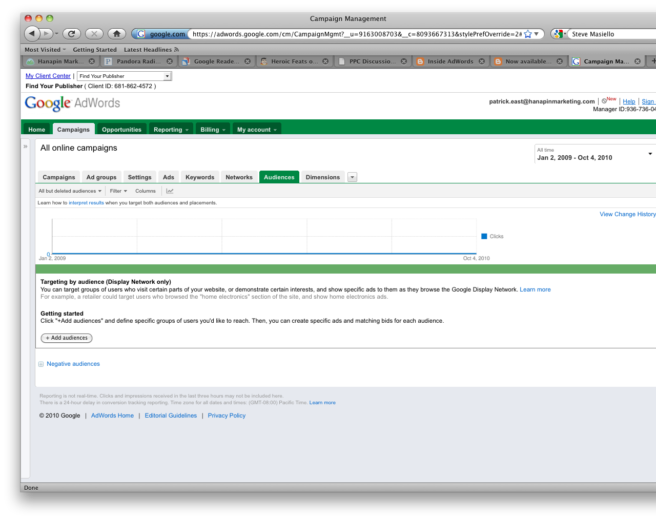
Task: Close the Google Reader tab
Action: coord(248,61)
